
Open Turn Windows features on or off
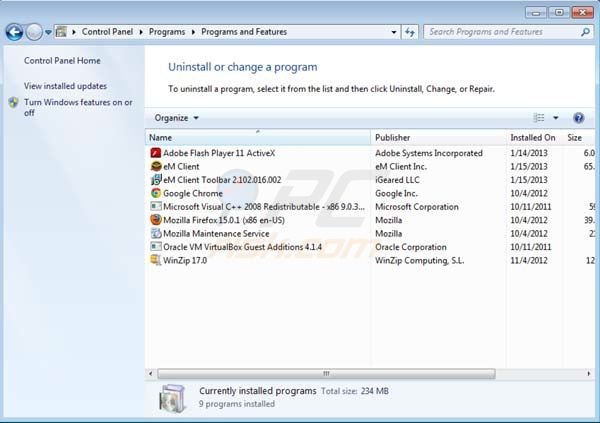[x=78, y=108]
